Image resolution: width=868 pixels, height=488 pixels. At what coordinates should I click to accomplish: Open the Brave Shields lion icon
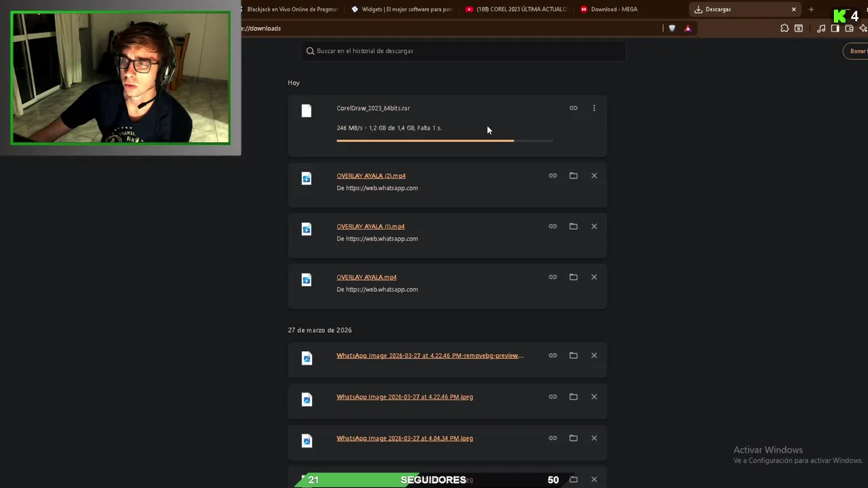pyautogui.click(x=672, y=28)
